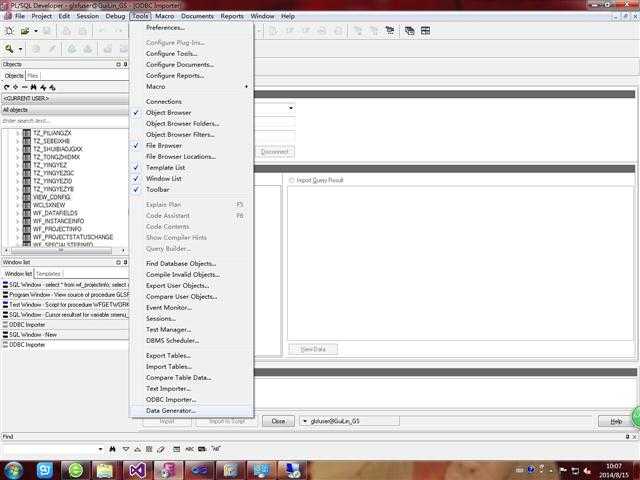
Task: Select Program Window - View source entry
Action: (65, 295)
